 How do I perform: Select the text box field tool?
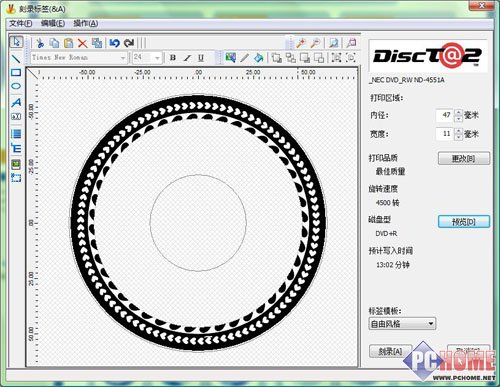coord(16,117)
